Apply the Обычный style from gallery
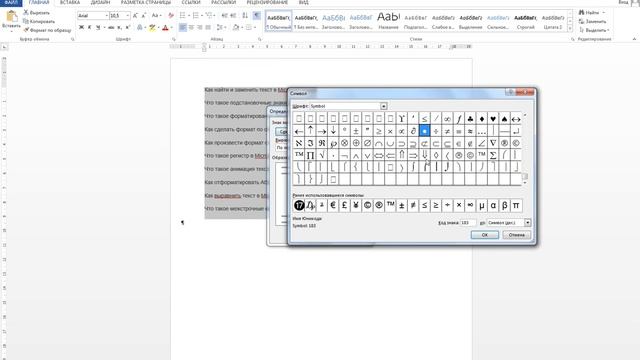Screen dimensions: 640x360 coord(279,21)
